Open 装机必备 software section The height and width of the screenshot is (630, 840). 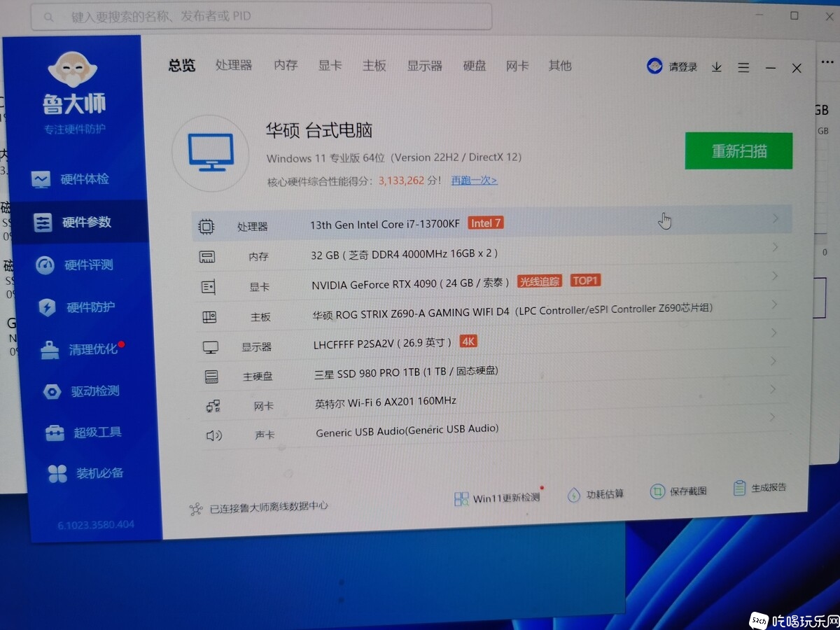(x=85, y=473)
